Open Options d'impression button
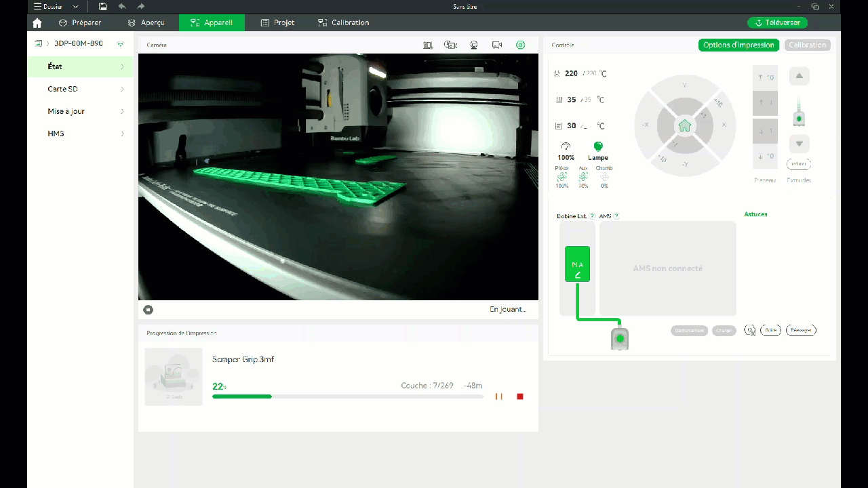The image size is (868, 488). [x=738, y=45]
